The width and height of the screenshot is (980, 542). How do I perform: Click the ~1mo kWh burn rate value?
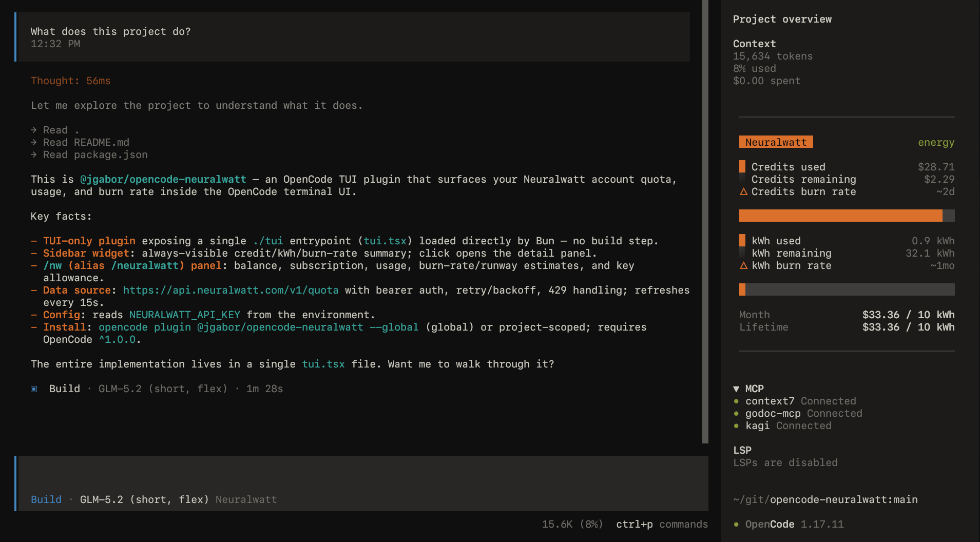pyautogui.click(x=942, y=265)
